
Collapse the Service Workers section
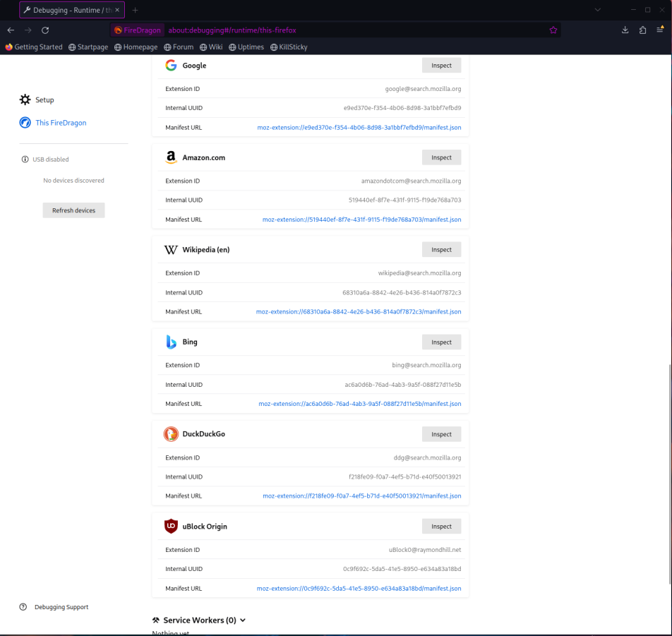pos(243,620)
